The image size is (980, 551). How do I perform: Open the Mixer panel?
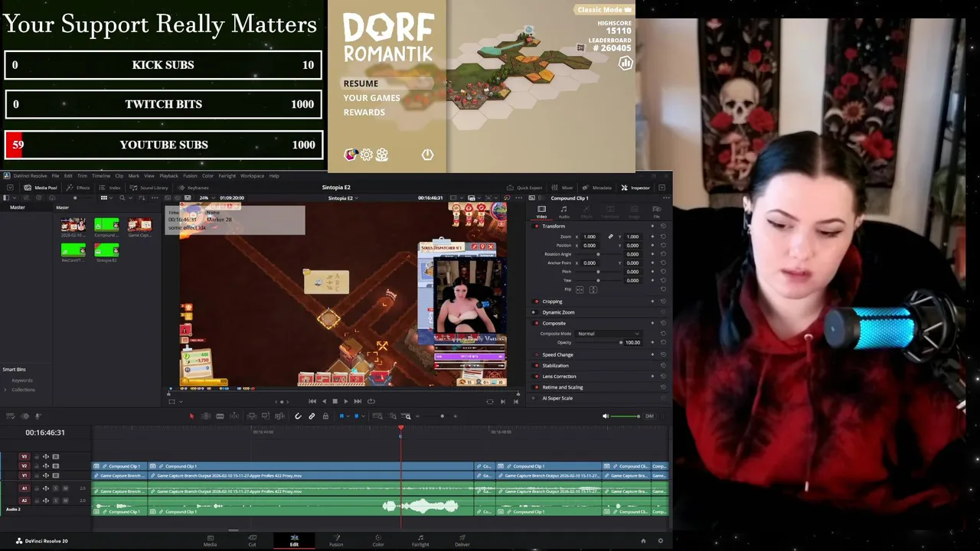tap(563, 187)
